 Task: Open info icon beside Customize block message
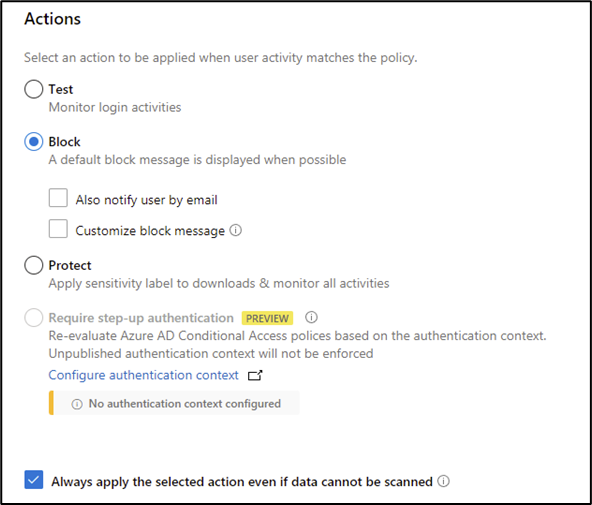tap(236, 230)
